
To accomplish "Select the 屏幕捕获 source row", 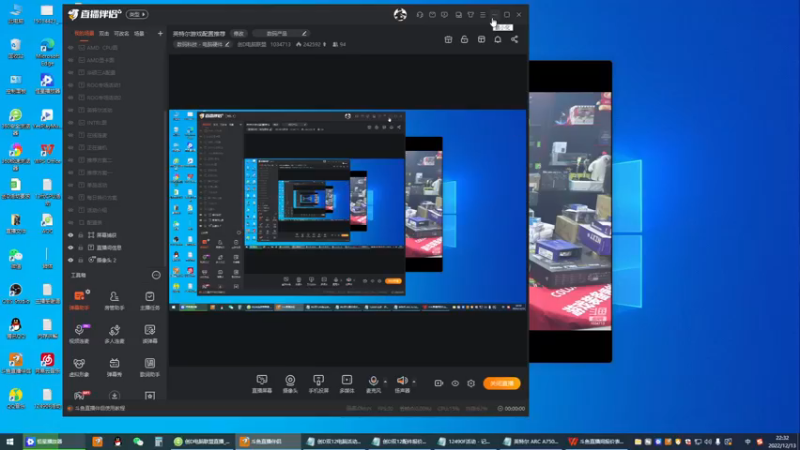I will tap(116, 235).
